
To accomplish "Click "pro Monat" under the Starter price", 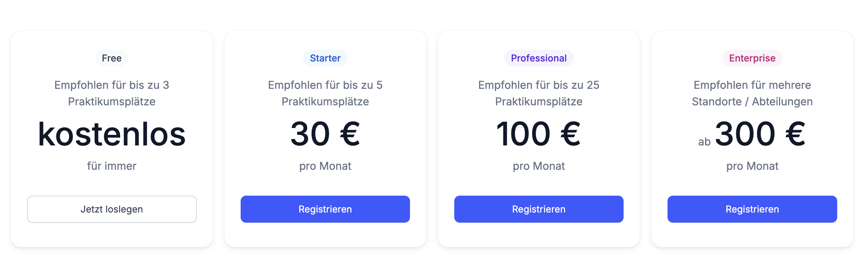I will (325, 166).
